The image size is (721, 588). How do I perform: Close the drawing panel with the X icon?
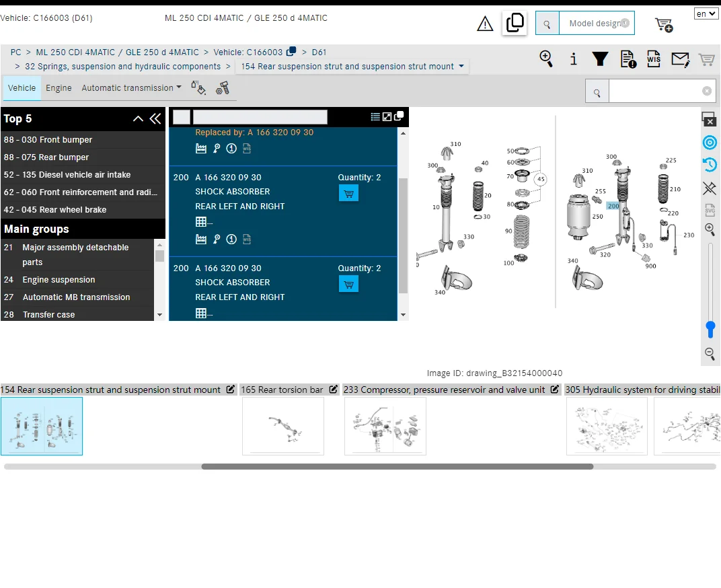[x=709, y=119]
